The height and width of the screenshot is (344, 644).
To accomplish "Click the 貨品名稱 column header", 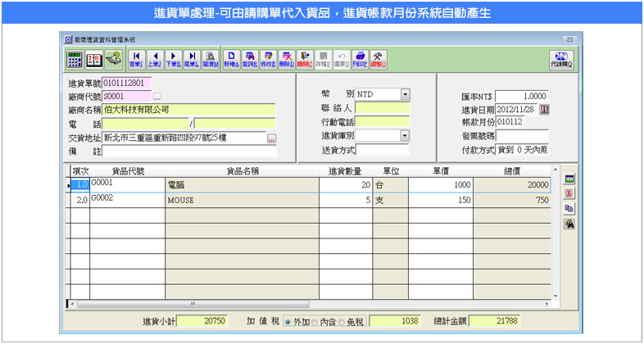I will [x=242, y=170].
